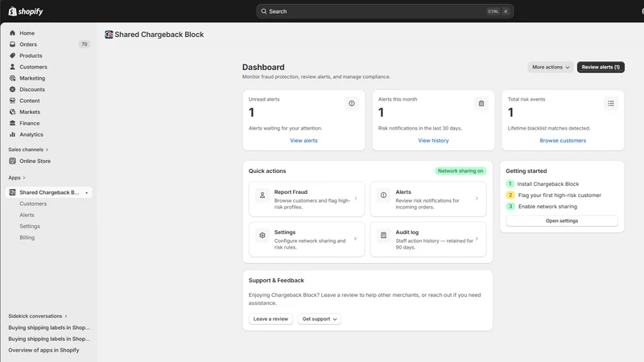
Task: Open the More actions dropdown
Action: coord(551,67)
